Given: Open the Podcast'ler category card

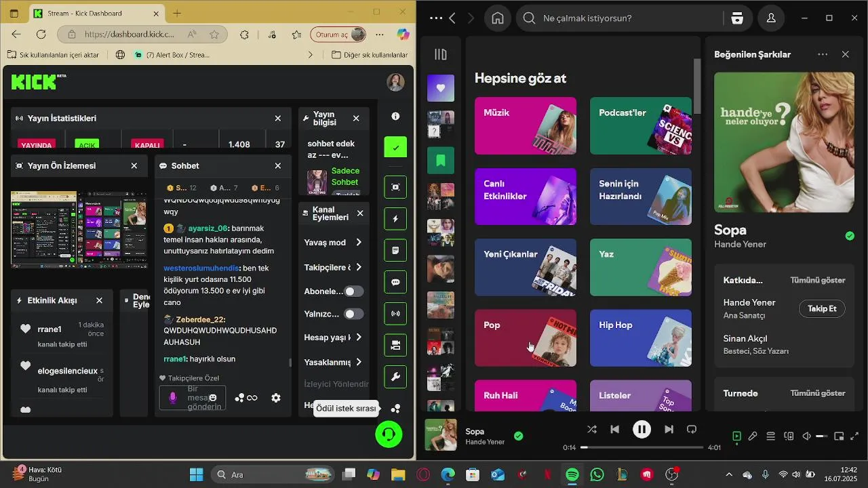Looking at the screenshot, I should pyautogui.click(x=641, y=125).
